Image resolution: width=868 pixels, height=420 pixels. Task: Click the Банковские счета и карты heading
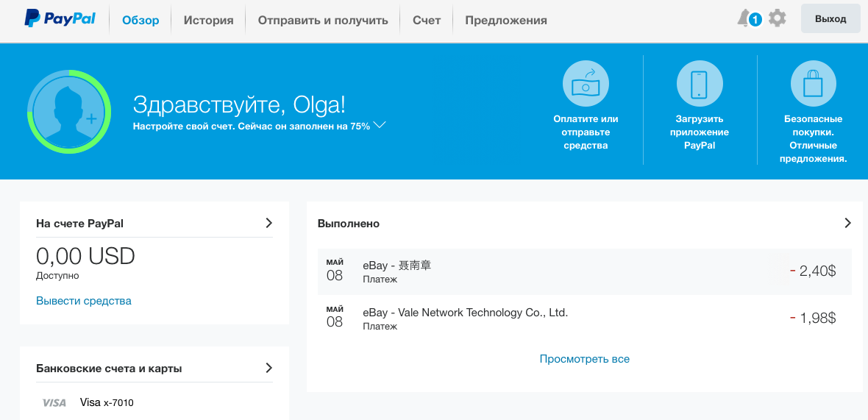coord(109,369)
